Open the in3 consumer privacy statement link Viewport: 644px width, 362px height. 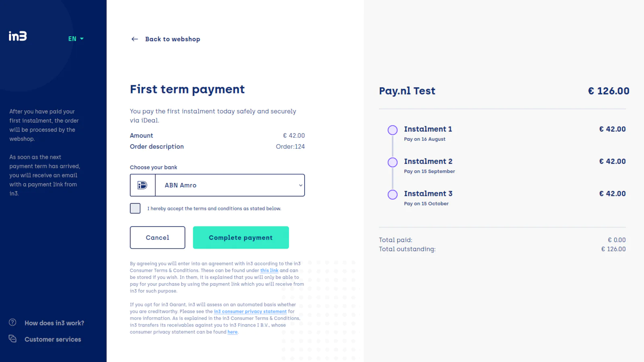point(250,312)
